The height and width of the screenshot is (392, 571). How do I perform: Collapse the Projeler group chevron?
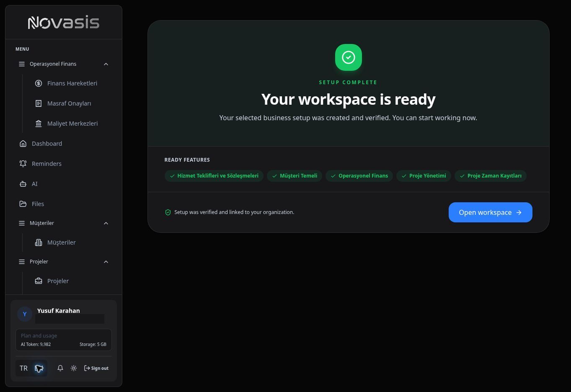point(106,262)
